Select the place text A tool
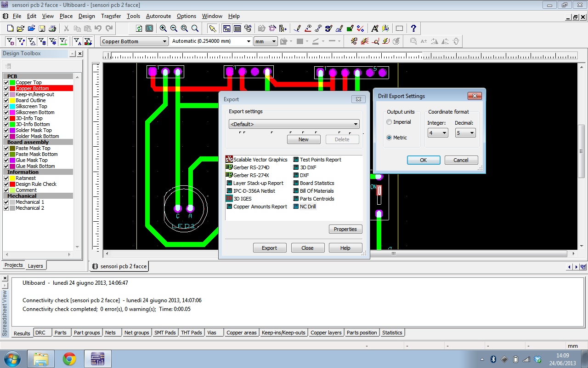 (375, 28)
